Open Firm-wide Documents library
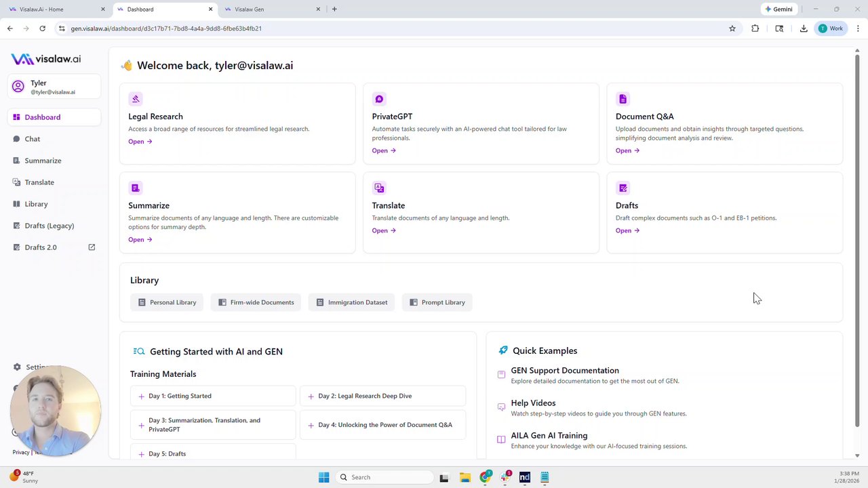The height and width of the screenshot is (488, 868). (256, 302)
